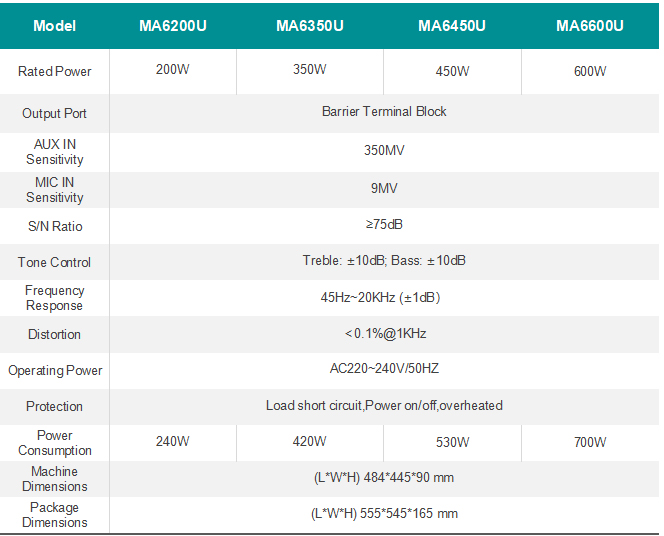
Task: Click the 9MV MIC sensitivity value
Action: pyautogui.click(x=384, y=188)
